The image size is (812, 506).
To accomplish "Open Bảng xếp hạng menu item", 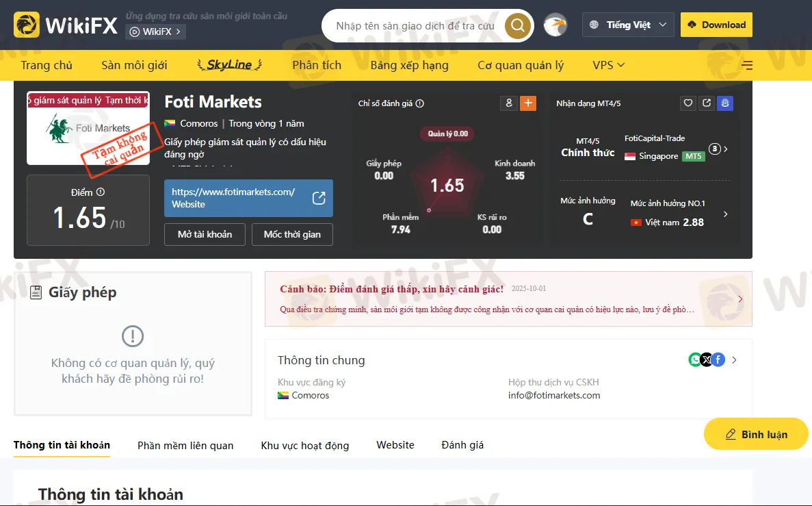I will click(410, 65).
